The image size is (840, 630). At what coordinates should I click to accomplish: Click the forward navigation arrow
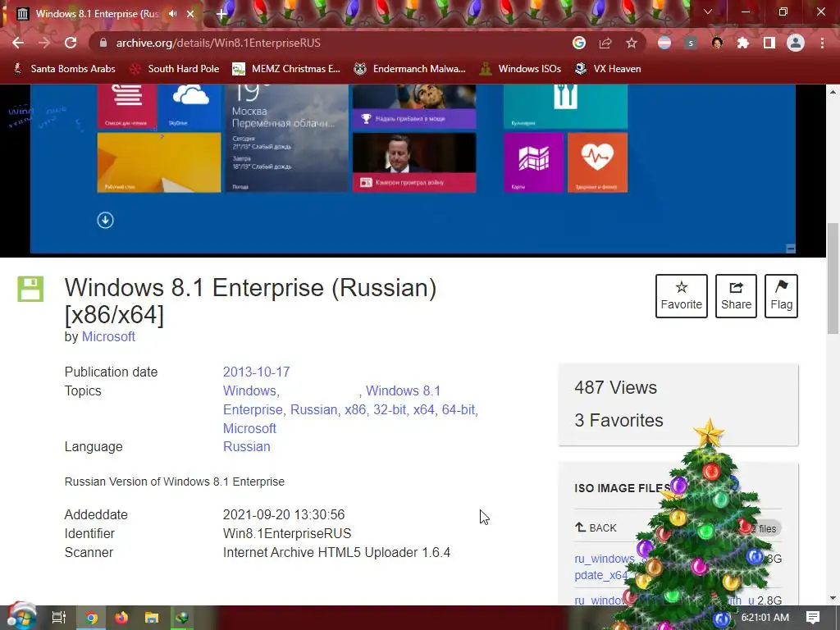click(44, 43)
